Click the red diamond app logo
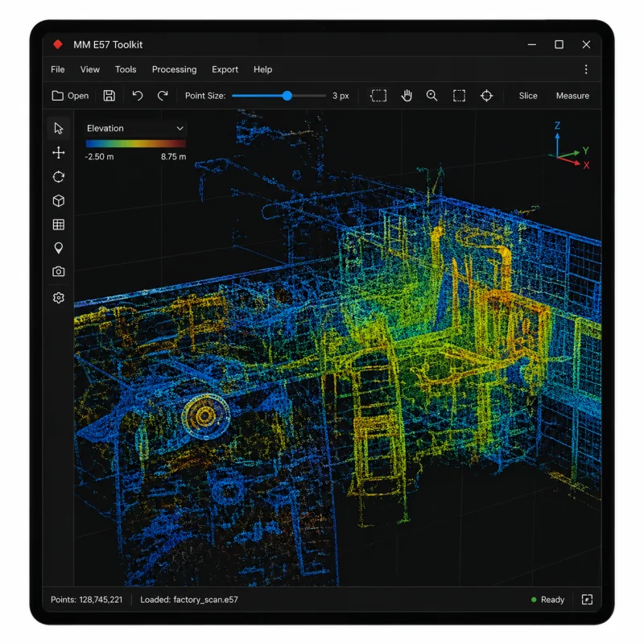This screenshot has height=644, width=644. click(58, 44)
